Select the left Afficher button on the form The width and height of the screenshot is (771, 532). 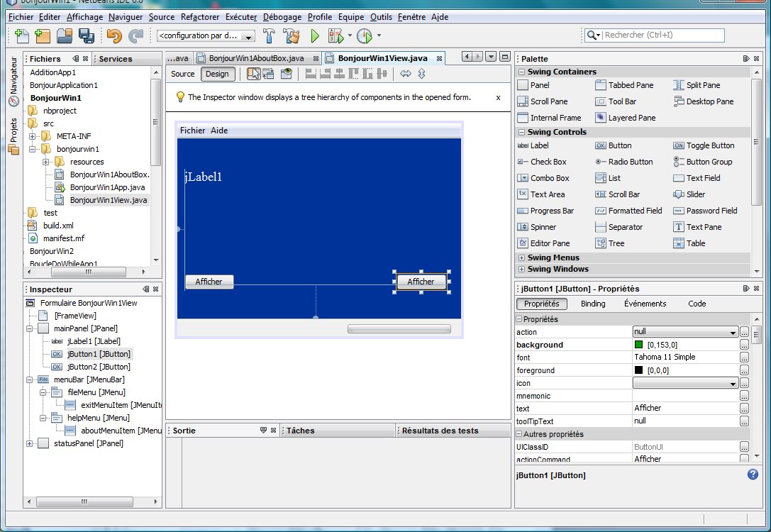[x=209, y=281]
